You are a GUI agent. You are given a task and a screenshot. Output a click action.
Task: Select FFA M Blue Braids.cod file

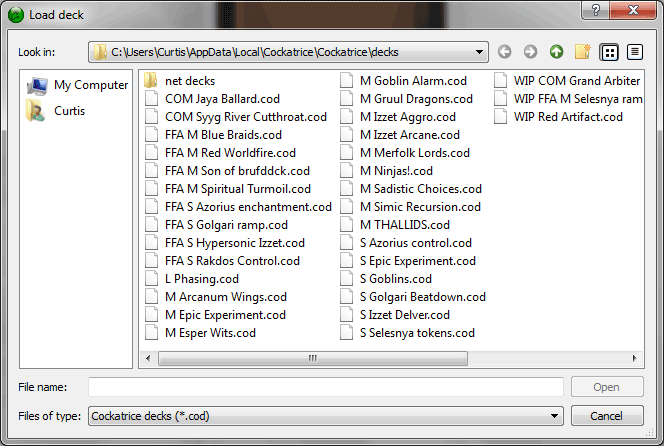[213, 135]
